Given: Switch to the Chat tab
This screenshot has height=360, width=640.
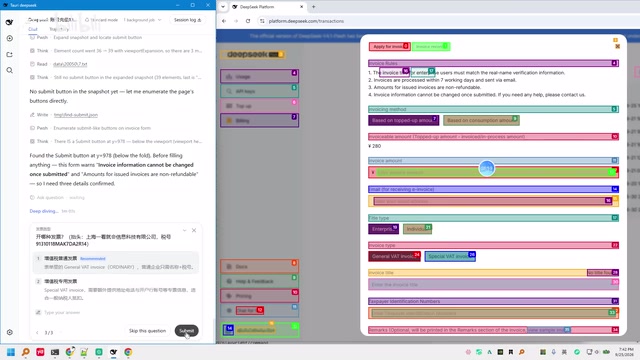Looking at the screenshot, I should click(x=33, y=29).
